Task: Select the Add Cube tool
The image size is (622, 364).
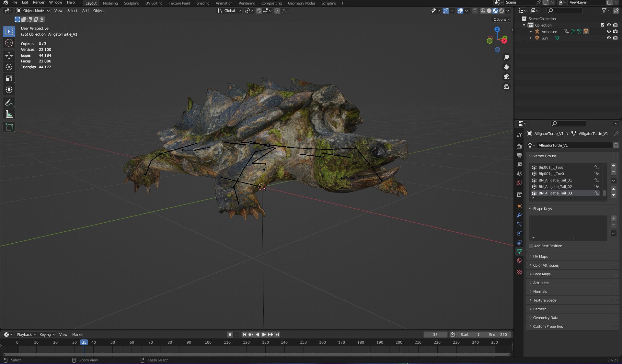Action: (9, 127)
